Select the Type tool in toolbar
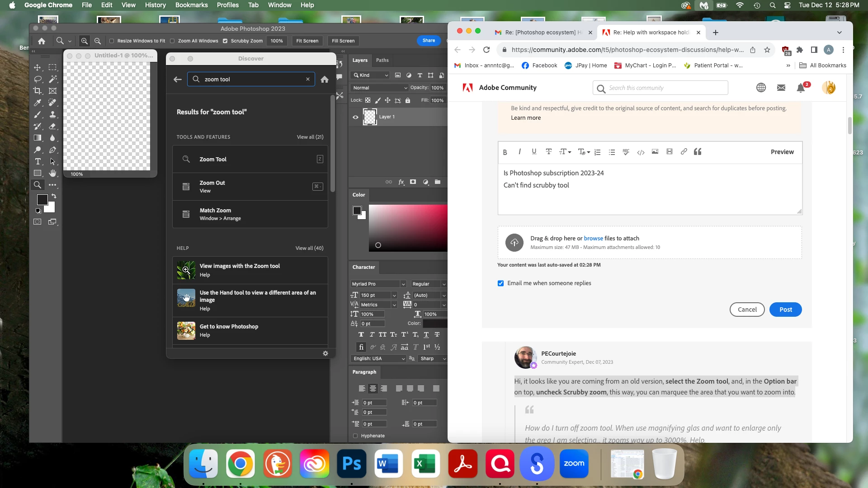Image resolution: width=868 pixels, height=488 pixels. (38, 162)
